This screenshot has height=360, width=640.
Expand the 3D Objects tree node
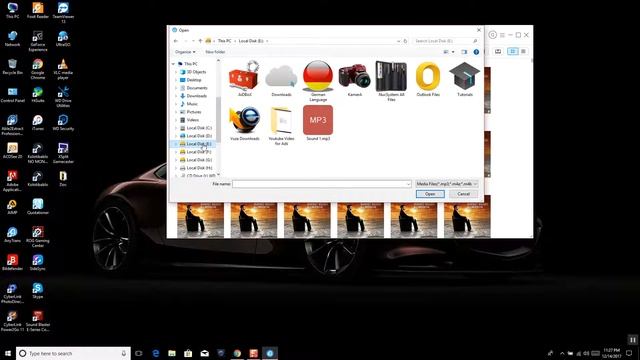click(176, 72)
